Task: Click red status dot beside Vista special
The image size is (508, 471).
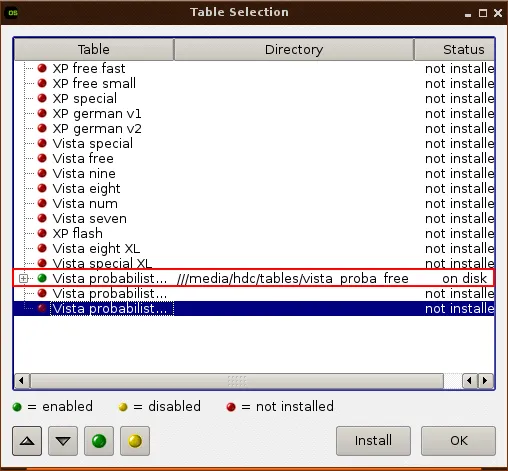Action: (42, 143)
